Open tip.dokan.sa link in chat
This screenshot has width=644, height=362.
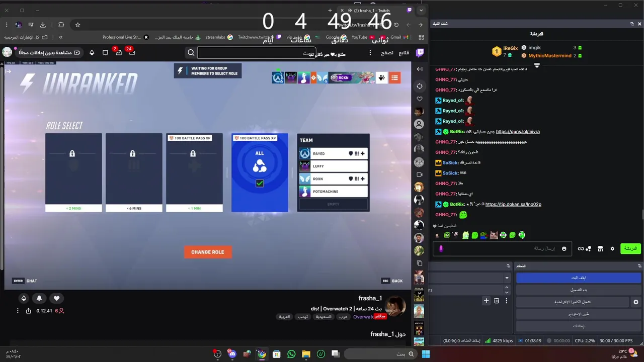click(x=513, y=205)
